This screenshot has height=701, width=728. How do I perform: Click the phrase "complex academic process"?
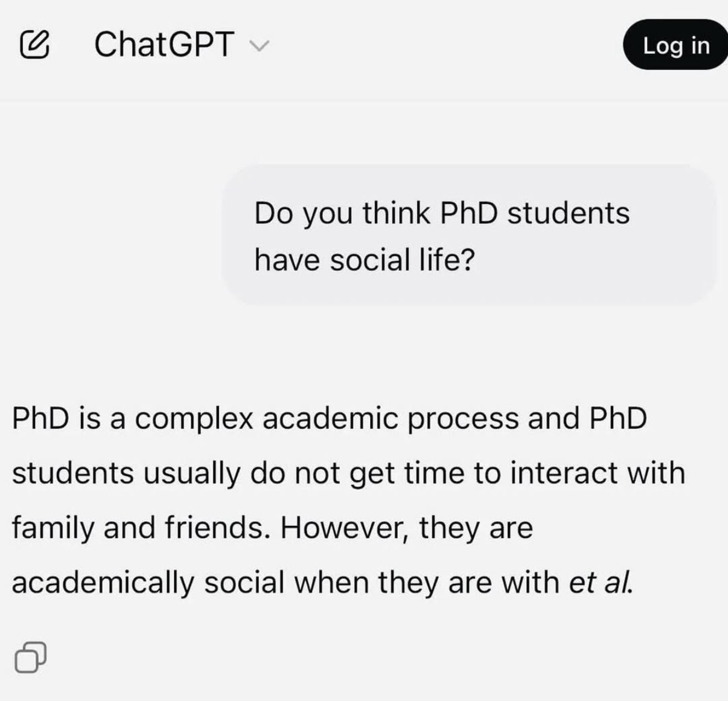[x=327, y=419]
